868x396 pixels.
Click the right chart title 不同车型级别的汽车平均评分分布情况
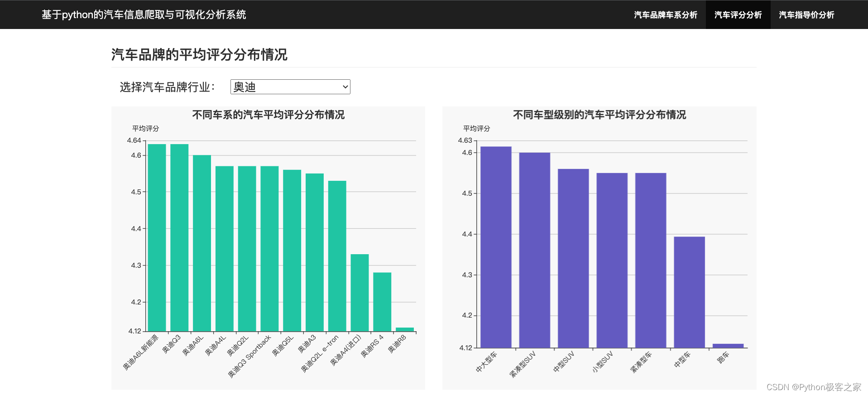tap(599, 115)
